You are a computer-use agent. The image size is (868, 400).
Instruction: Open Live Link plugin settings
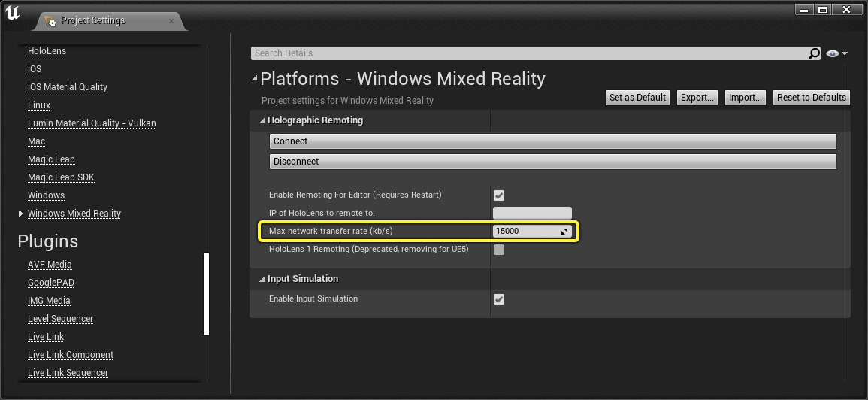tap(46, 337)
